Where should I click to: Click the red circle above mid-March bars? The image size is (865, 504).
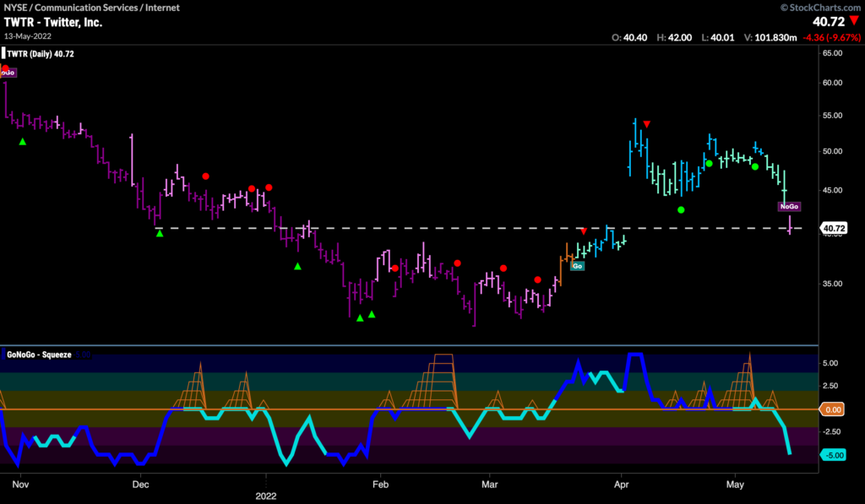point(538,280)
